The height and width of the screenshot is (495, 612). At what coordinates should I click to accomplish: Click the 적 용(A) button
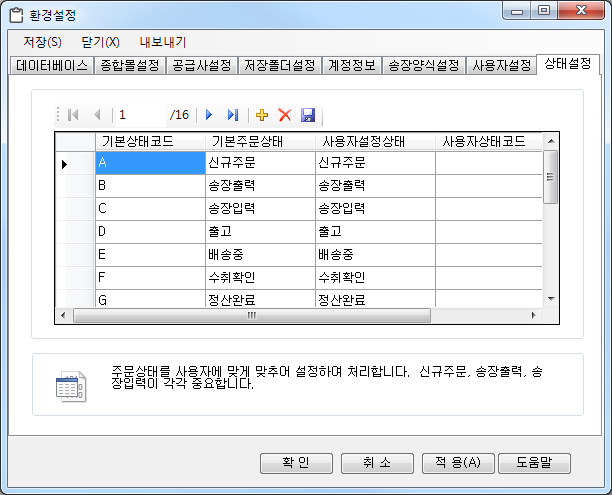click(458, 463)
